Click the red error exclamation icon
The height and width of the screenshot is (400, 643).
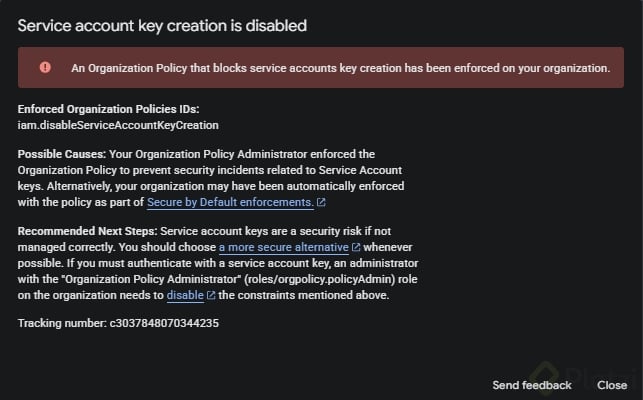pos(45,68)
